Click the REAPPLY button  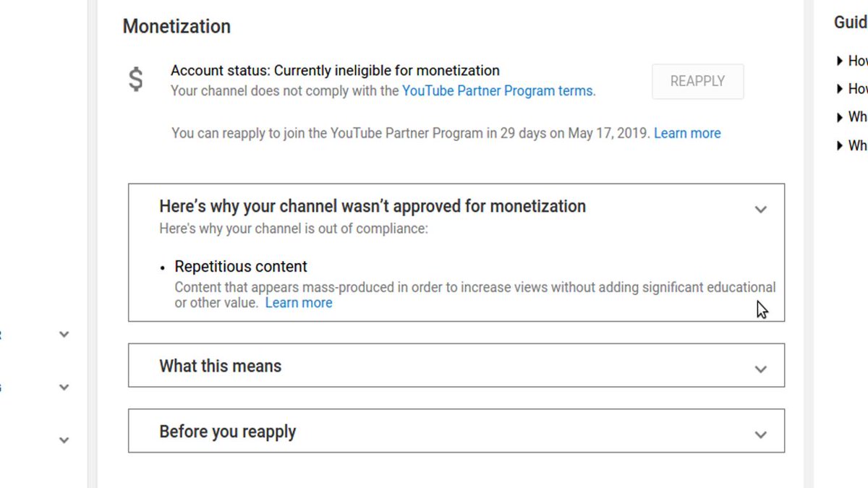tap(697, 82)
